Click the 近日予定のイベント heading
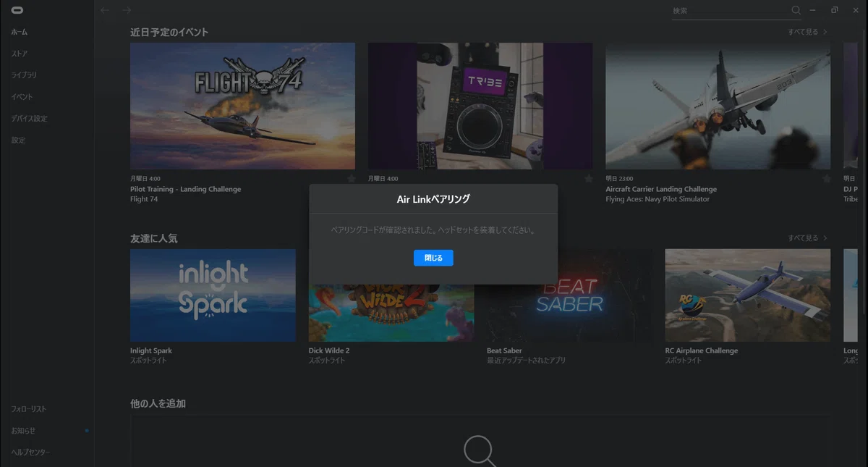Screen dimensions: 868x467 point(169,32)
